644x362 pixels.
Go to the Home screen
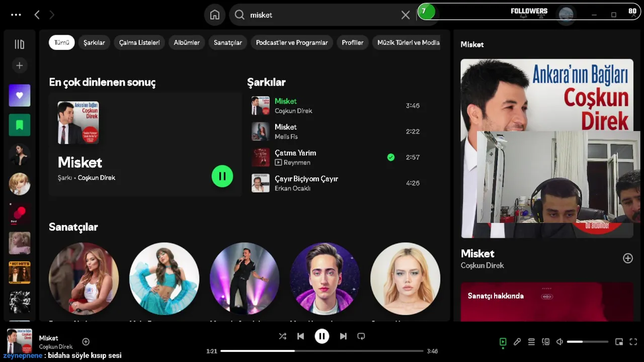(x=215, y=15)
